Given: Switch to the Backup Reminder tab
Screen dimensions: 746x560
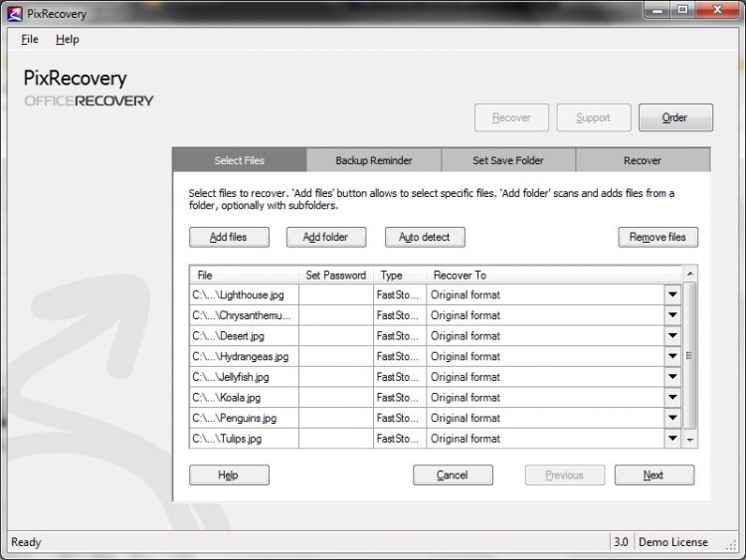Looking at the screenshot, I should [x=373, y=160].
